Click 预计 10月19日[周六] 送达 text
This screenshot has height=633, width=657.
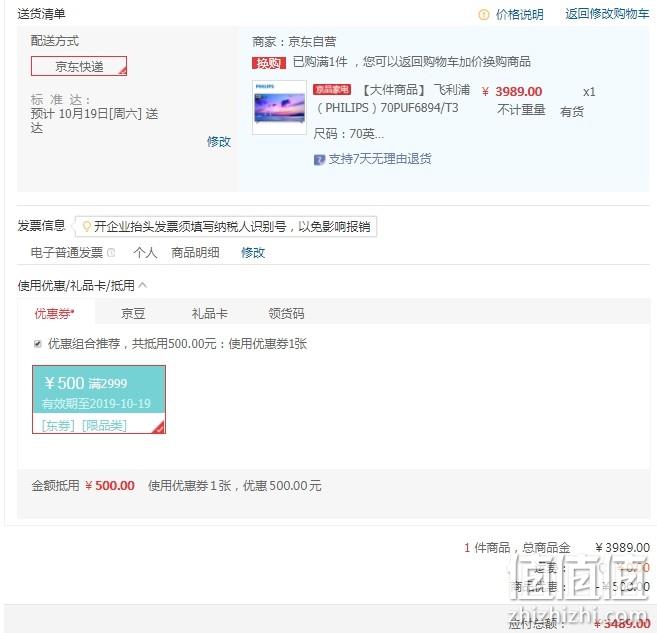94,121
